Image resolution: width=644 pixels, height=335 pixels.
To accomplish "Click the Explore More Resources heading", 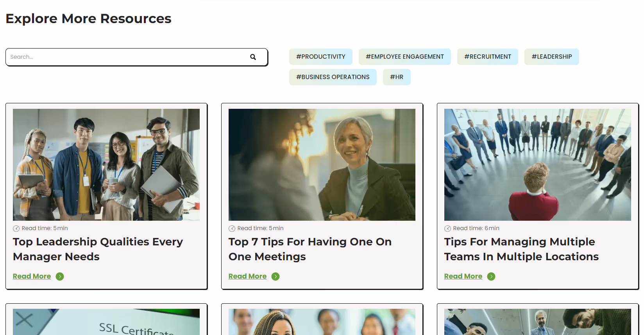I will coord(89,19).
